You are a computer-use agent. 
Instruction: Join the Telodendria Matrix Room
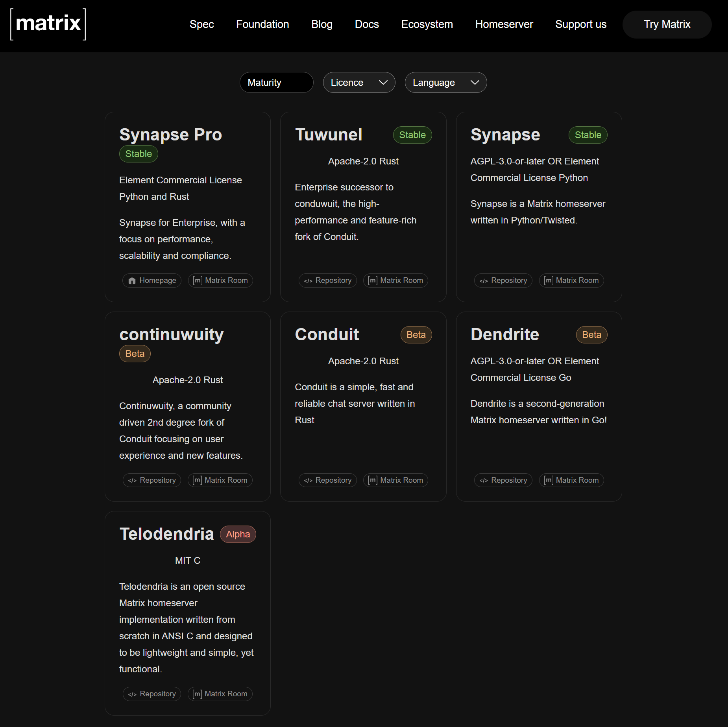tap(220, 694)
